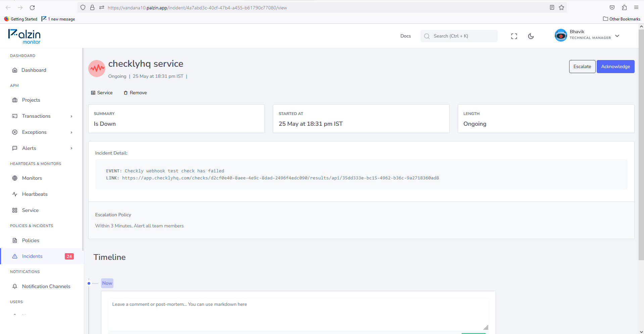Click the Transactions sidebar icon

(15, 116)
